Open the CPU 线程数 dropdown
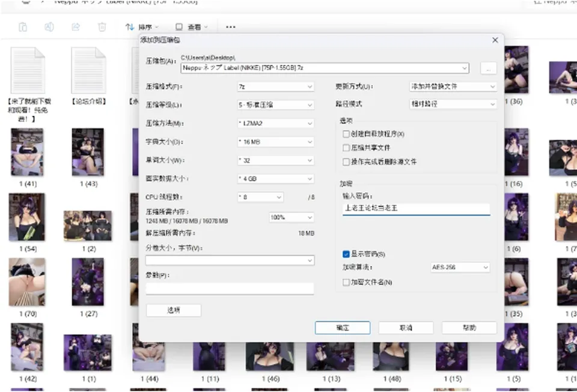This screenshot has height=392, width=577. (260, 198)
